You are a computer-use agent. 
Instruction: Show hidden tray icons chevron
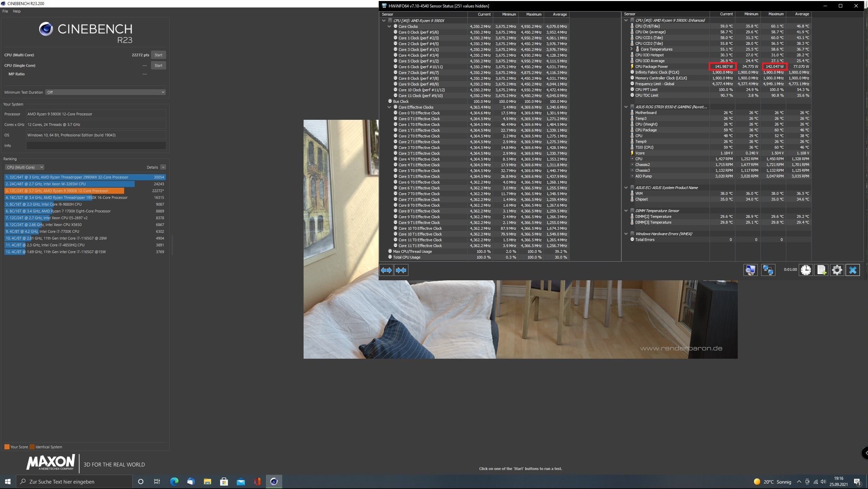click(x=799, y=482)
